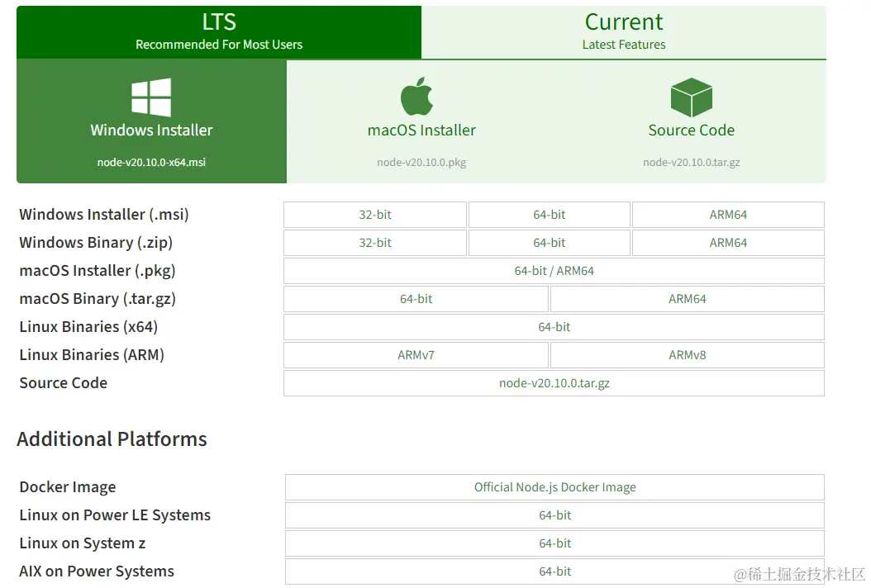The height and width of the screenshot is (588, 871).
Task: Click the 'Source Code' table row label
Action: point(64,382)
